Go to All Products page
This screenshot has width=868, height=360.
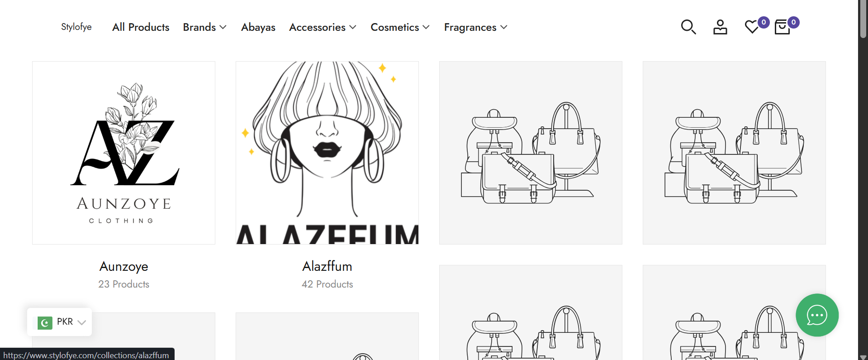click(141, 27)
